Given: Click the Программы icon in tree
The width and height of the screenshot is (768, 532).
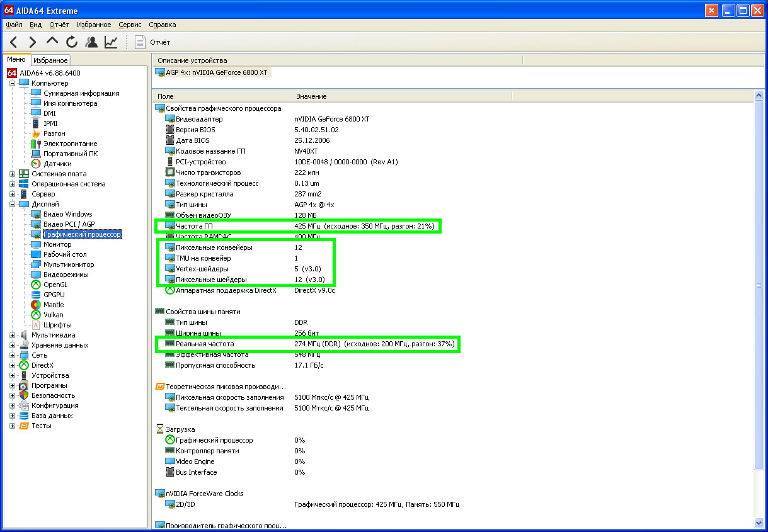Looking at the screenshot, I should [24, 385].
